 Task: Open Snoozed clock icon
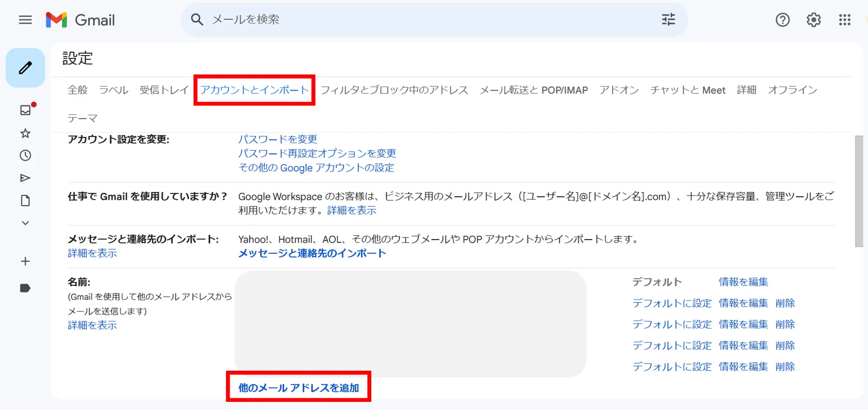25,155
